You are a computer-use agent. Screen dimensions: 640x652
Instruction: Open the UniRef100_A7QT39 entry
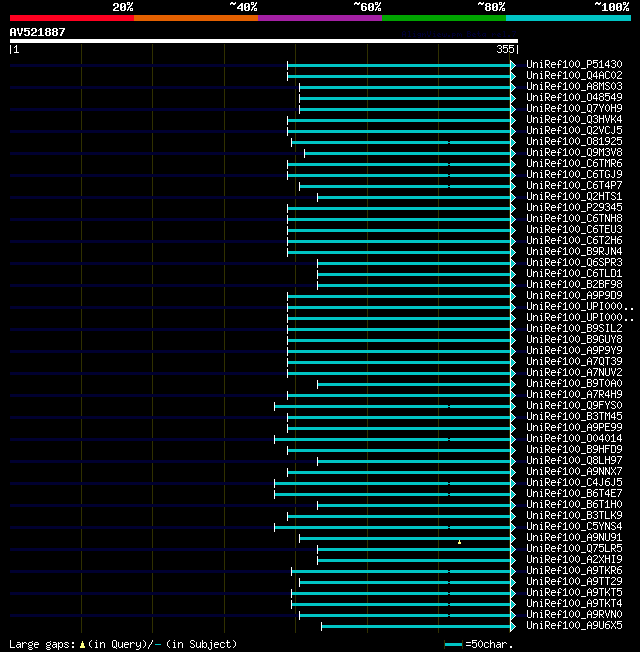[x=574, y=361]
